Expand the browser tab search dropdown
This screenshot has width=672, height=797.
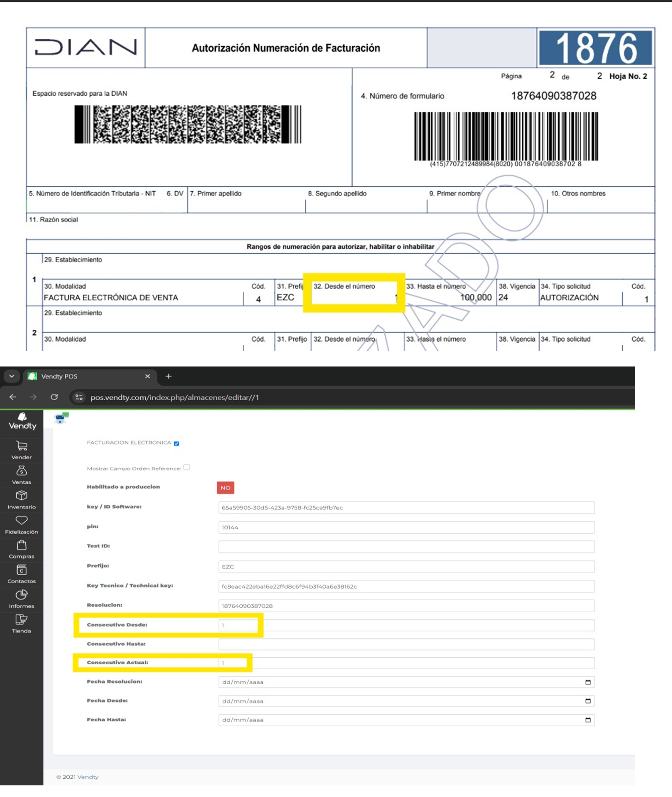[x=12, y=376]
